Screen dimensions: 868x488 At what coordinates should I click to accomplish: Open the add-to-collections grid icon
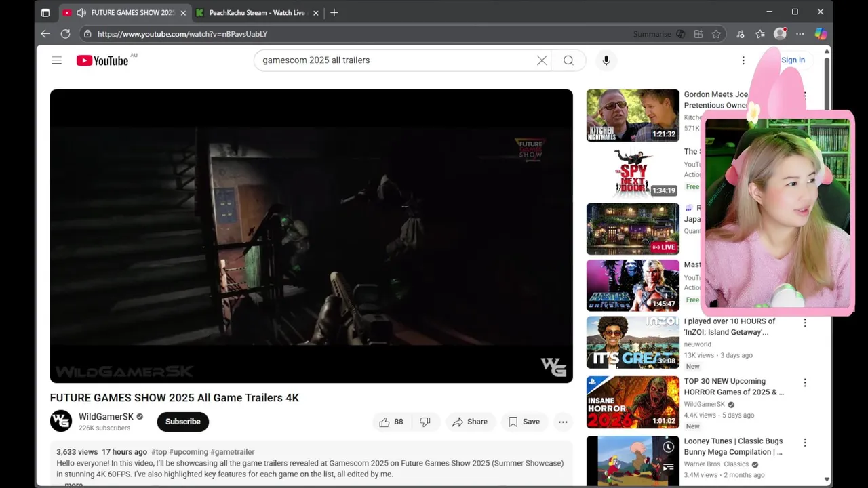[x=698, y=34]
